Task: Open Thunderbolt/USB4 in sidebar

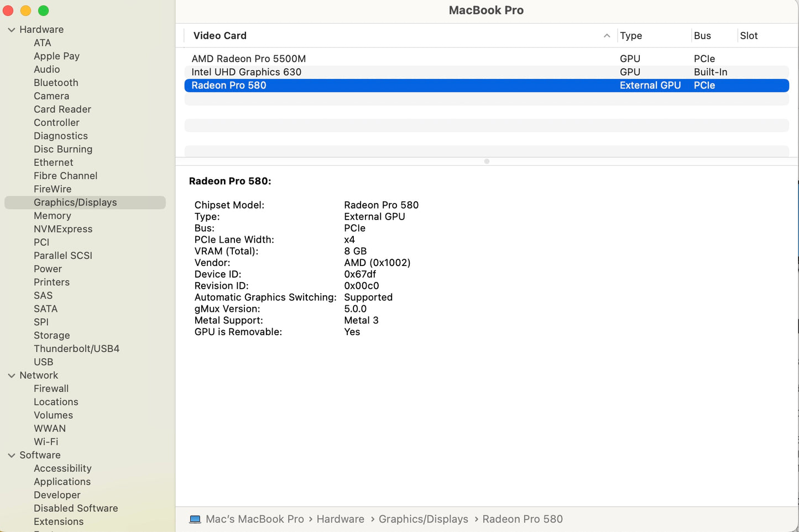Action: coord(76,349)
